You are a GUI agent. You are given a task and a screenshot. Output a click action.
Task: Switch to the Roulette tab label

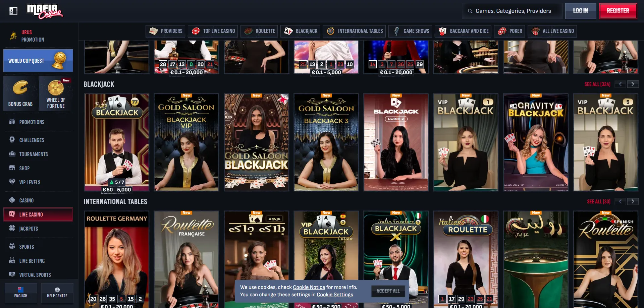pyautogui.click(x=265, y=31)
